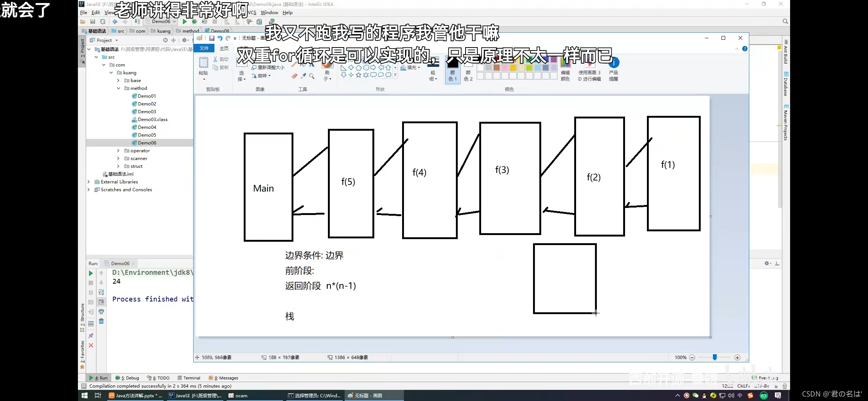Open the Window menu in IntelliJ
The width and height of the screenshot is (868, 401).
[269, 13]
